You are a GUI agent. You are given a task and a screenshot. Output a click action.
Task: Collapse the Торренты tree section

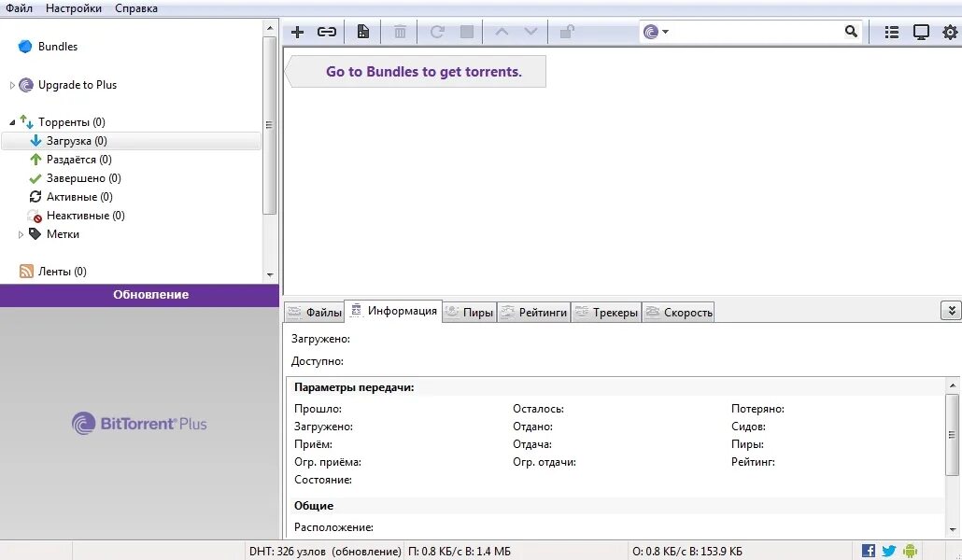[12, 121]
